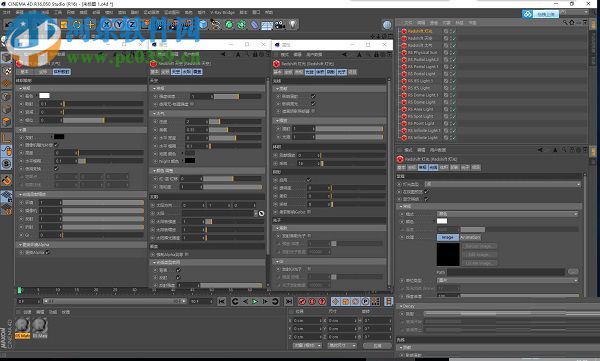
Task: Open the size mode dropdown in coordinates manager
Action: pos(342,346)
